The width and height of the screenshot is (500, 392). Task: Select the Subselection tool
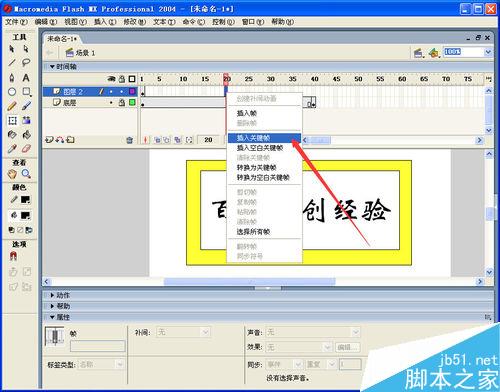(26, 49)
